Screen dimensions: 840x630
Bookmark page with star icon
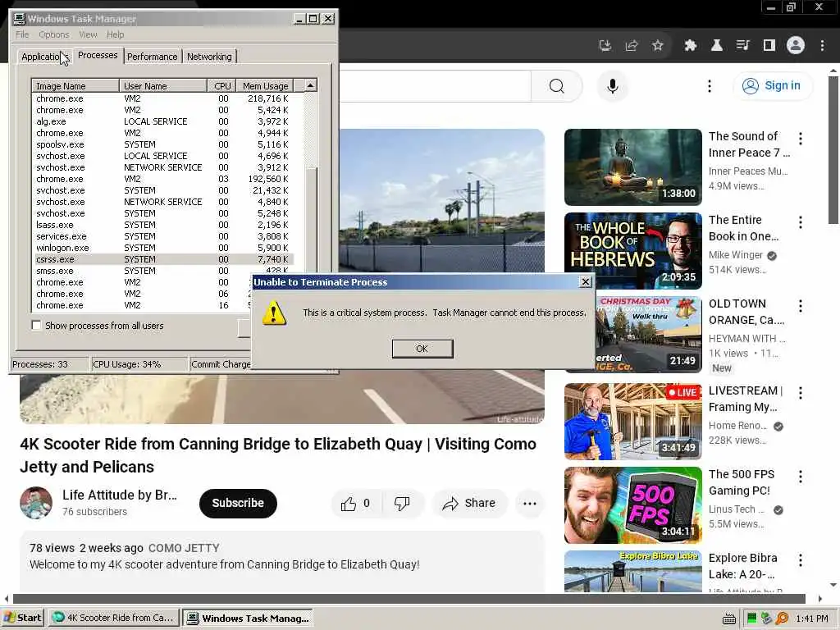(x=658, y=46)
